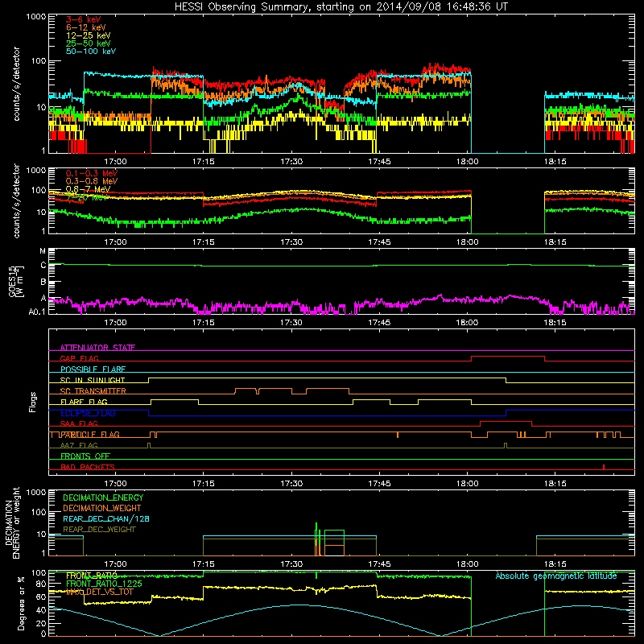Select the PARTICLE_FLAG label
Viewport: 644px width, 644px height.
(x=90, y=435)
